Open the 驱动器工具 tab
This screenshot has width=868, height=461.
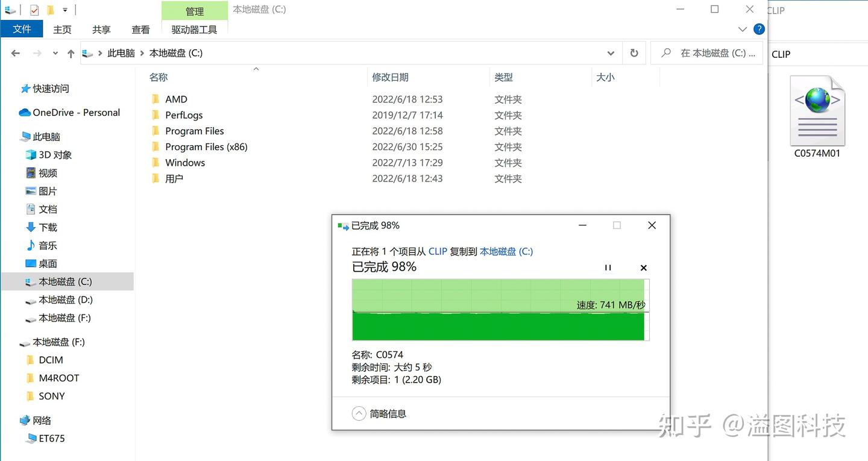pyautogui.click(x=194, y=29)
